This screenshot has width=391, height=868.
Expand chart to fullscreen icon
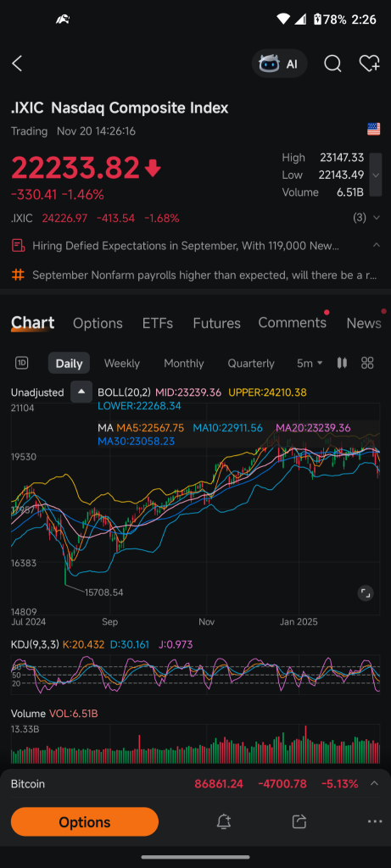(x=365, y=593)
